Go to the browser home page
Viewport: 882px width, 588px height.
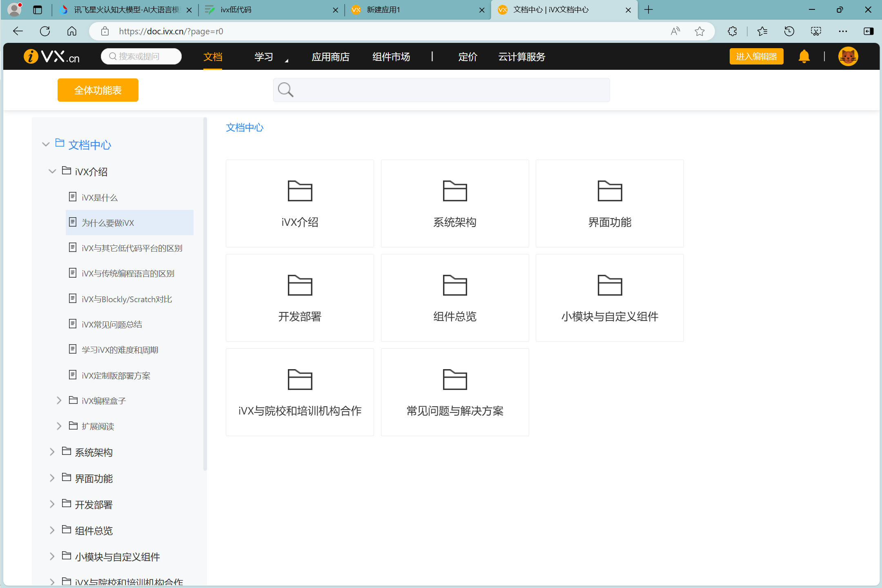tap(72, 31)
